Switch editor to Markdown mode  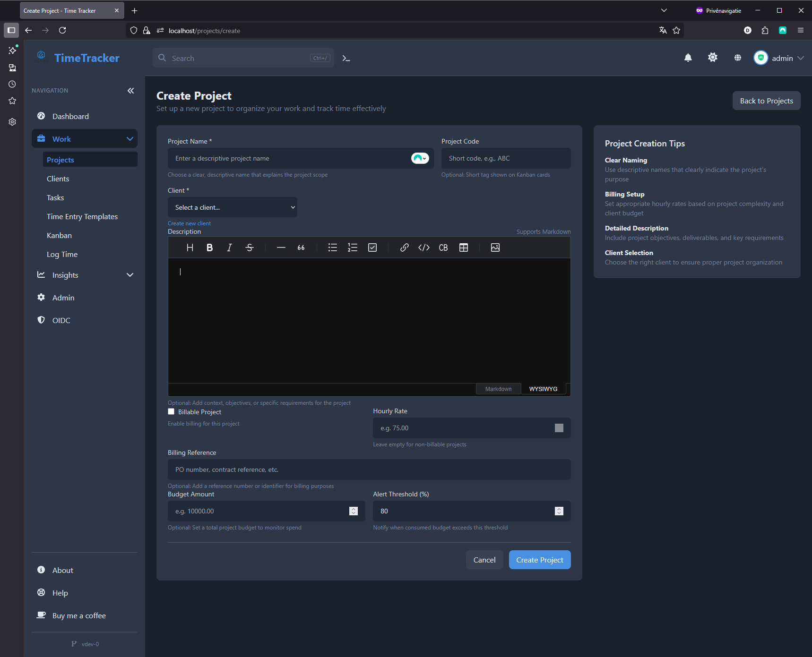click(498, 389)
